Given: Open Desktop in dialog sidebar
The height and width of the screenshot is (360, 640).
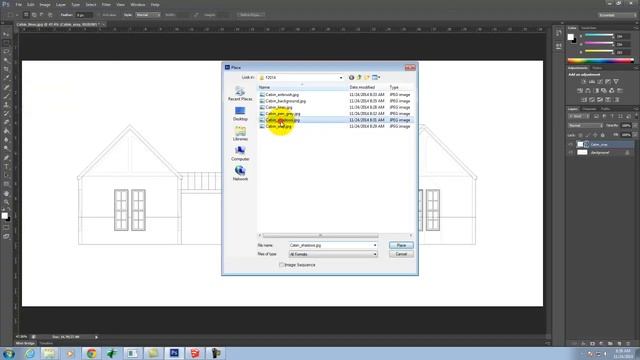Looking at the screenshot, I should click(x=240, y=114).
